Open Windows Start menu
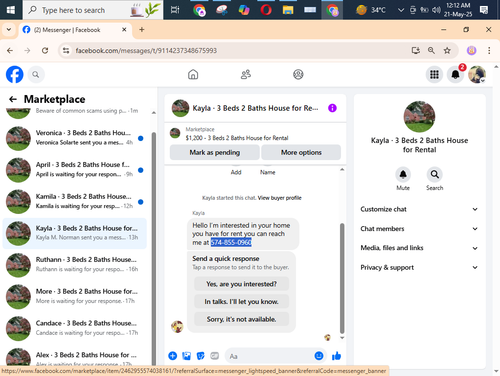Image resolution: width=500 pixels, height=376 pixels. (11, 10)
